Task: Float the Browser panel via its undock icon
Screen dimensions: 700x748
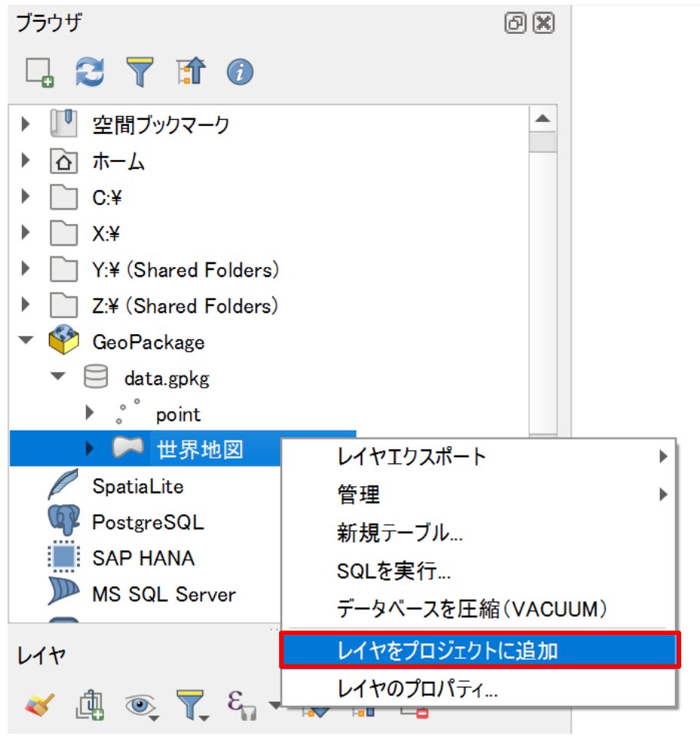Action: coord(515,23)
